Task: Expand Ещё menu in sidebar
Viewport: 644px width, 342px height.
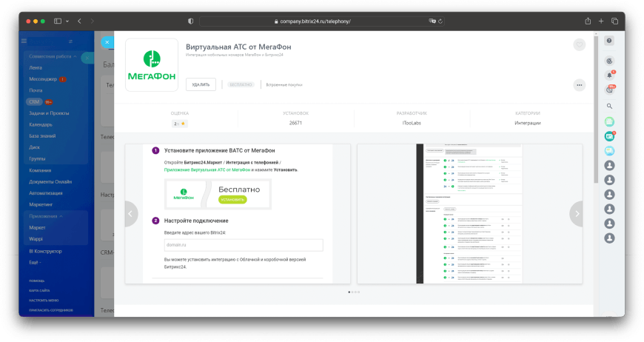Action: pos(35,262)
